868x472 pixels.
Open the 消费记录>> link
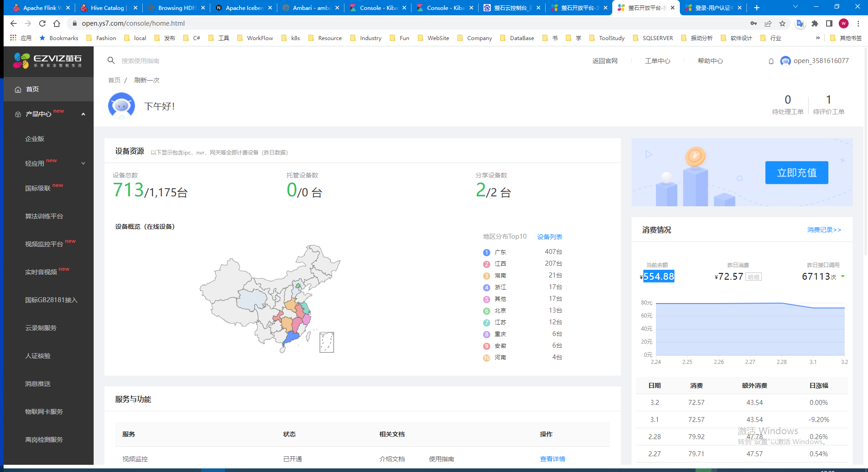coord(824,230)
